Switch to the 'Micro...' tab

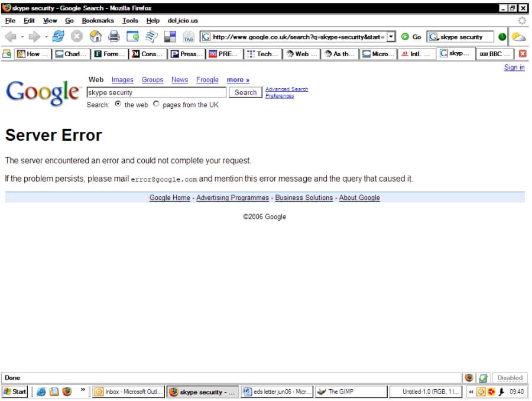click(378, 54)
